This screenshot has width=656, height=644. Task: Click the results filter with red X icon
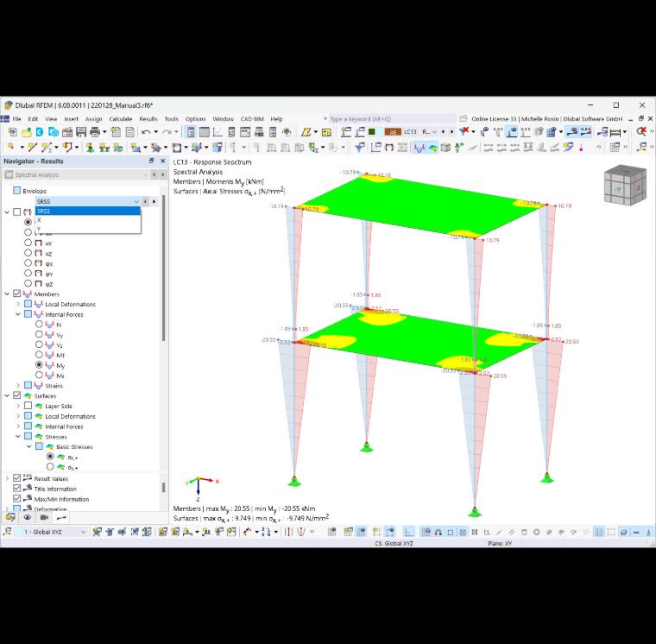coord(464,132)
